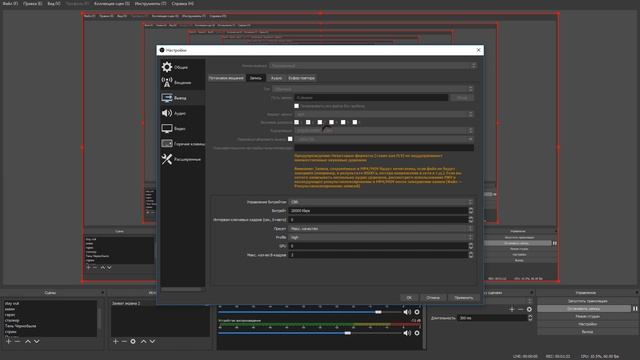640x360 pixels.
Task: Open the Коллекция сцен menu
Action: click(x=112, y=3)
